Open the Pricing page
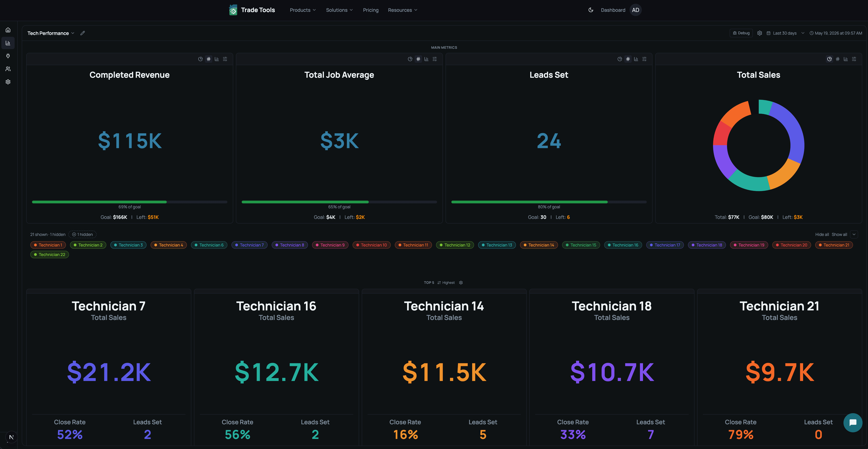Screen dimensions: 868x449 [371, 10]
